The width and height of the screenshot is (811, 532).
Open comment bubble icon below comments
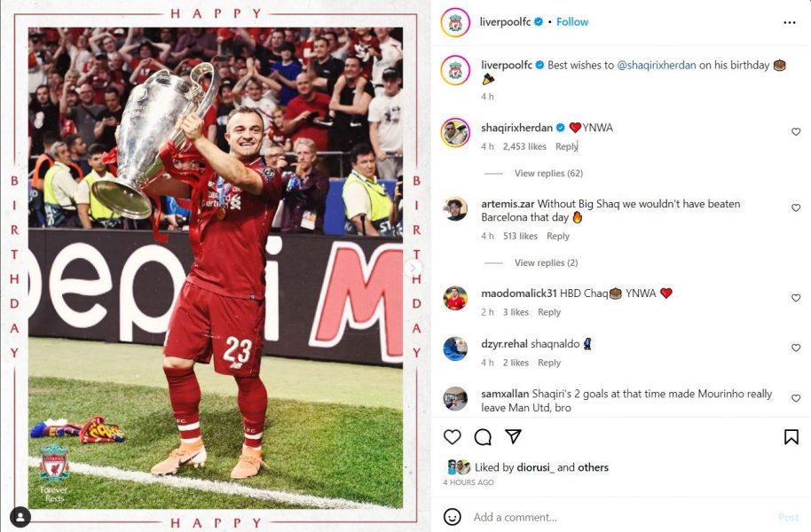click(483, 437)
